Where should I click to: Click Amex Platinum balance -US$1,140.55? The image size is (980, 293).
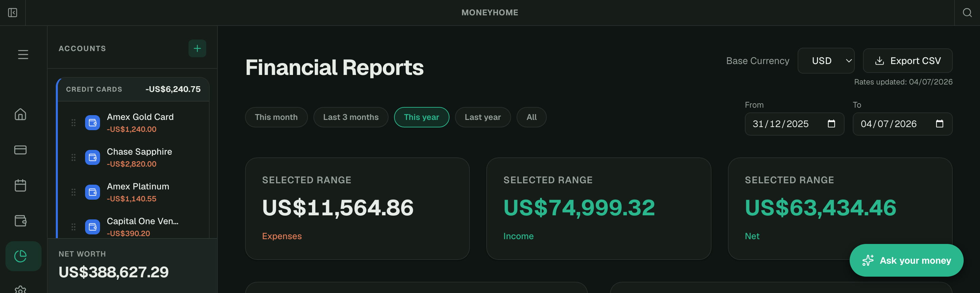[132, 199]
